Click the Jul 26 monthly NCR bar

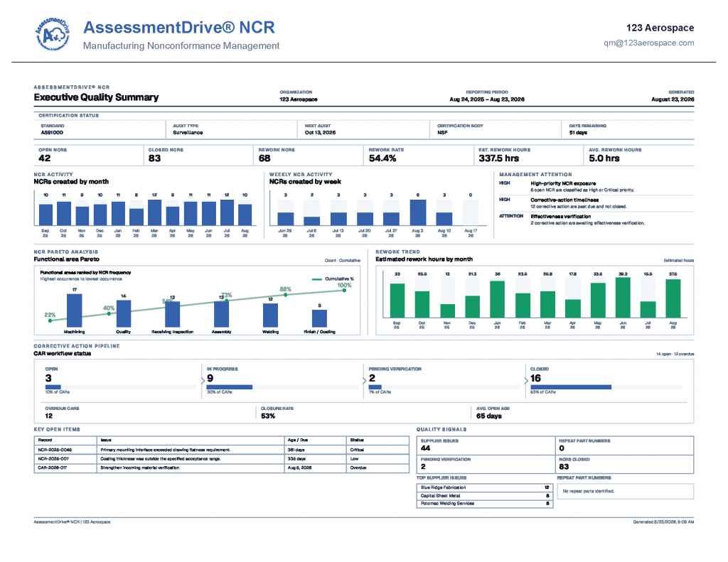[227, 212]
